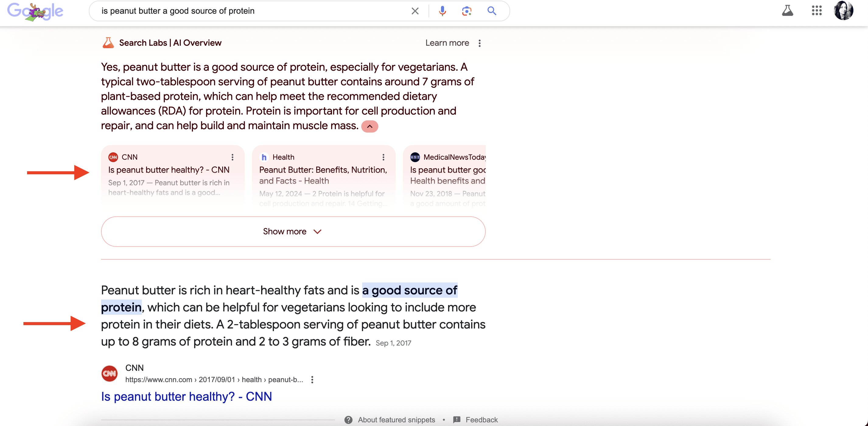The image size is (868, 426).
Task: Click the CNN source icon in AI Overview
Action: point(114,156)
